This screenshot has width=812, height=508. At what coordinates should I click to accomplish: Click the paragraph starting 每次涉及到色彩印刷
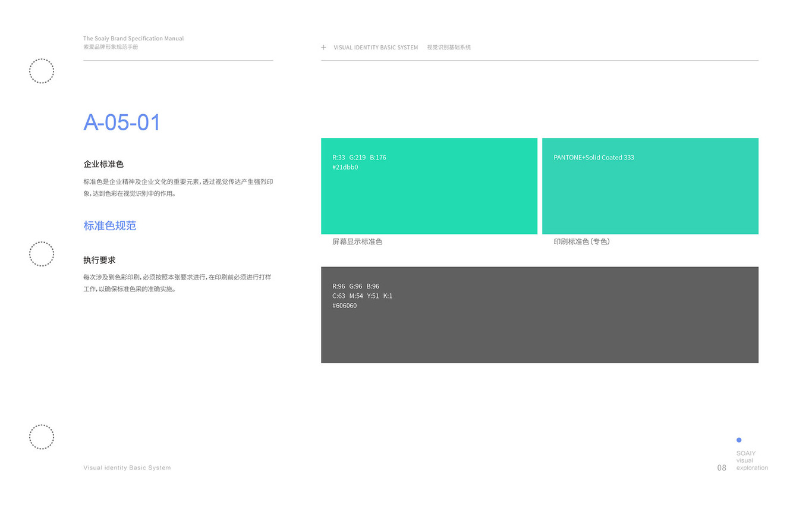(x=177, y=283)
